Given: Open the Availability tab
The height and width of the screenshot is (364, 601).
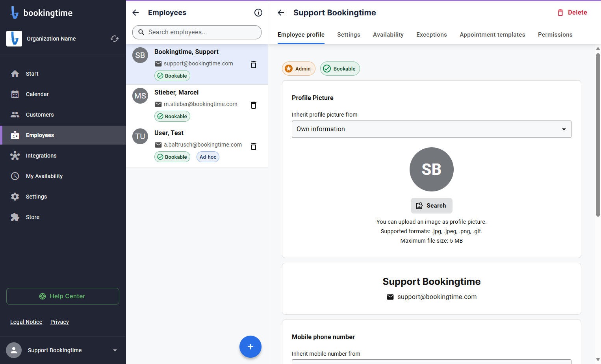Looking at the screenshot, I should click(x=388, y=35).
